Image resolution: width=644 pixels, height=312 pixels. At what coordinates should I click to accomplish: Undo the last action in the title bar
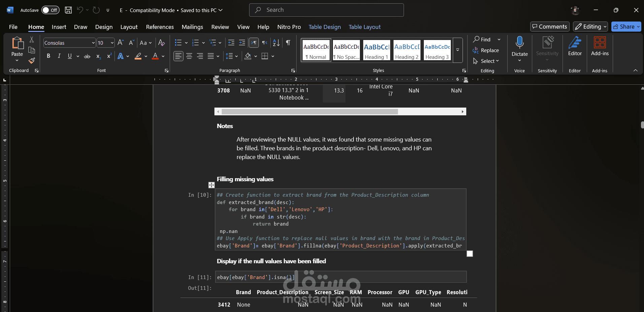pos(80,10)
